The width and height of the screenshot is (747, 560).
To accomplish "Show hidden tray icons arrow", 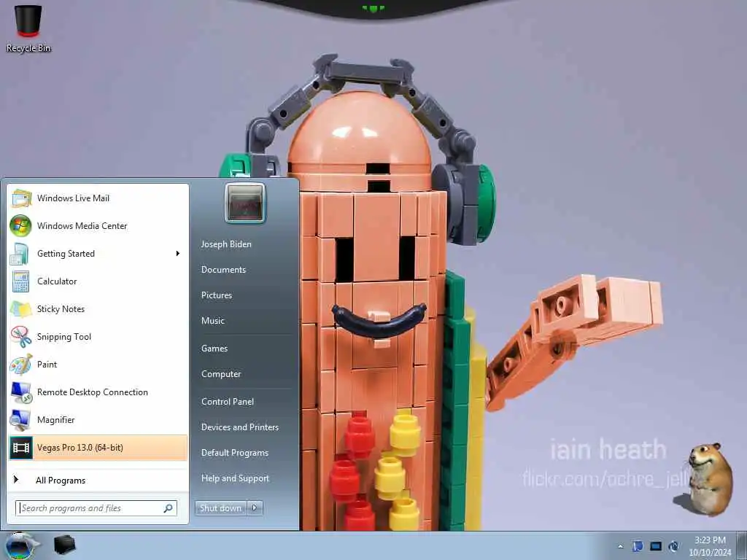I will tap(620, 546).
